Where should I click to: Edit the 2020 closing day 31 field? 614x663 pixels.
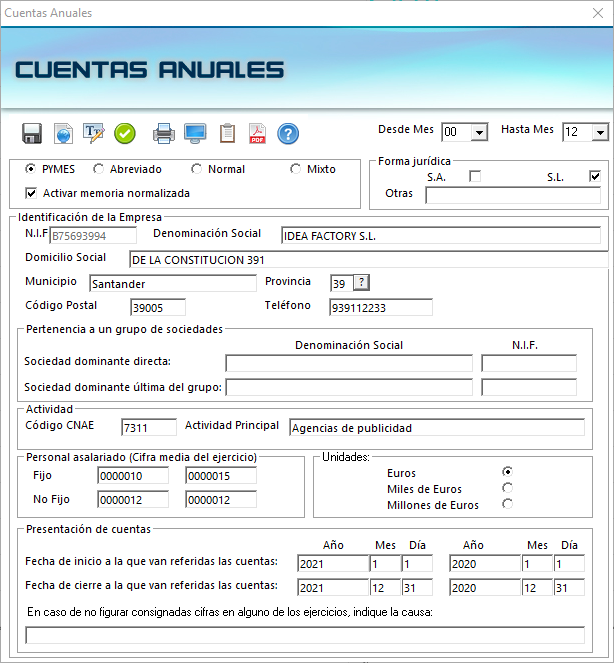click(x=569, y=587)
